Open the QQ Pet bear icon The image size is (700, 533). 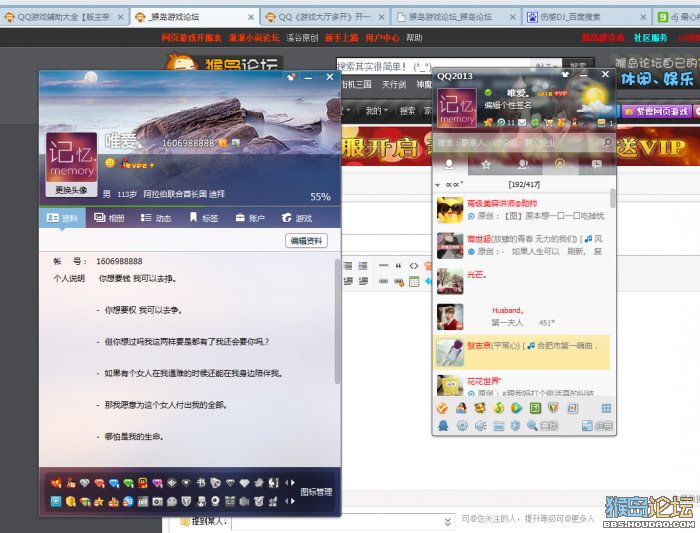[480, 408]
